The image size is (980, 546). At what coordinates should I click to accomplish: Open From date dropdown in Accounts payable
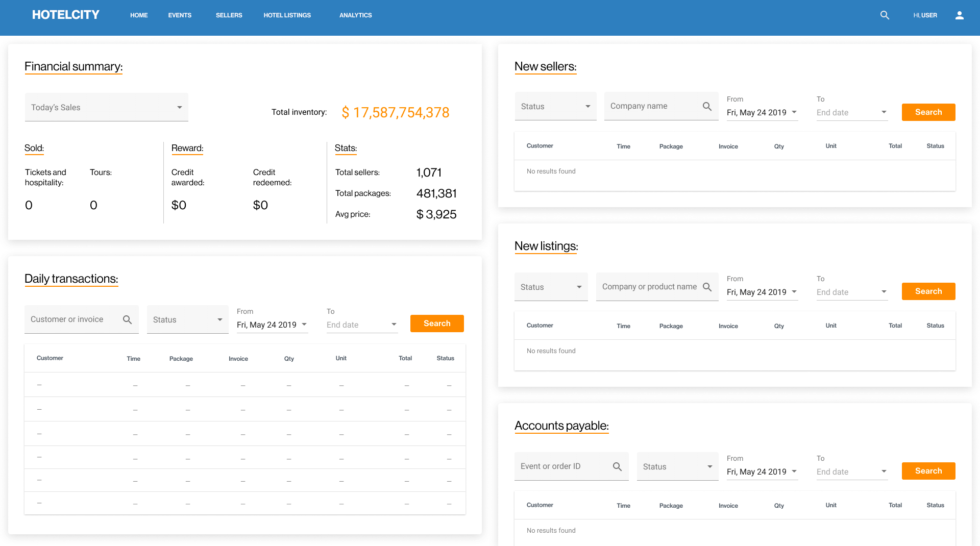762,471
